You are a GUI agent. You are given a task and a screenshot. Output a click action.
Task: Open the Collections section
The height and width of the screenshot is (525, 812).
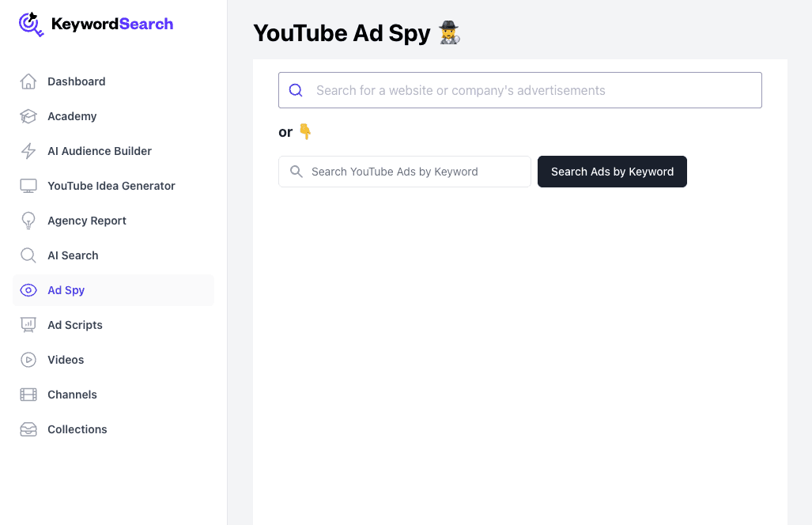click(x=77, y=429)
